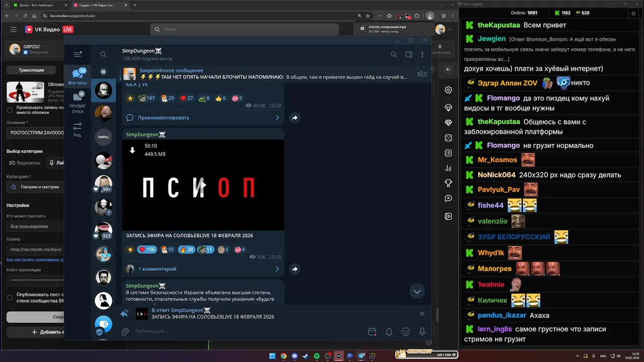Edit the stream title 'РОСГОССТРИМ' field
Image resolution: width=644 pixels, height=362 pixels.
[35, 133]
